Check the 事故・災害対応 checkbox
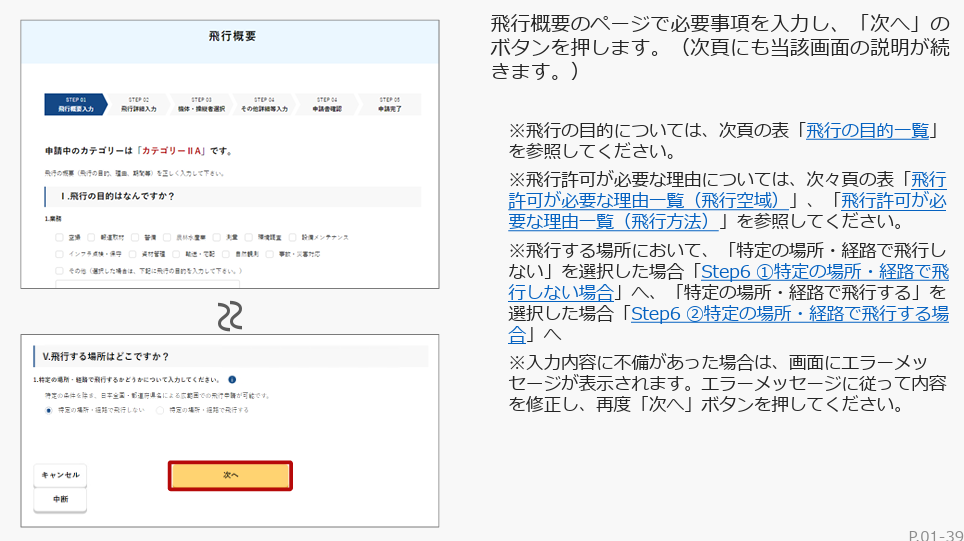964x541 pixels. click(x=269, y=254)
